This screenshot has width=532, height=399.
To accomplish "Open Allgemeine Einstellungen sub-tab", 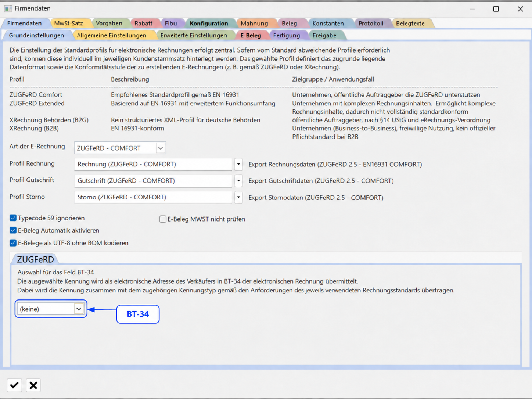I will click(112, 35).
